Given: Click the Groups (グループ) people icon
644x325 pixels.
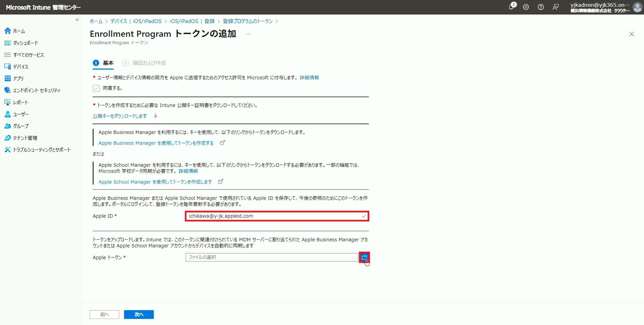Looking at the screenshot, I should (x=7, y=126).
